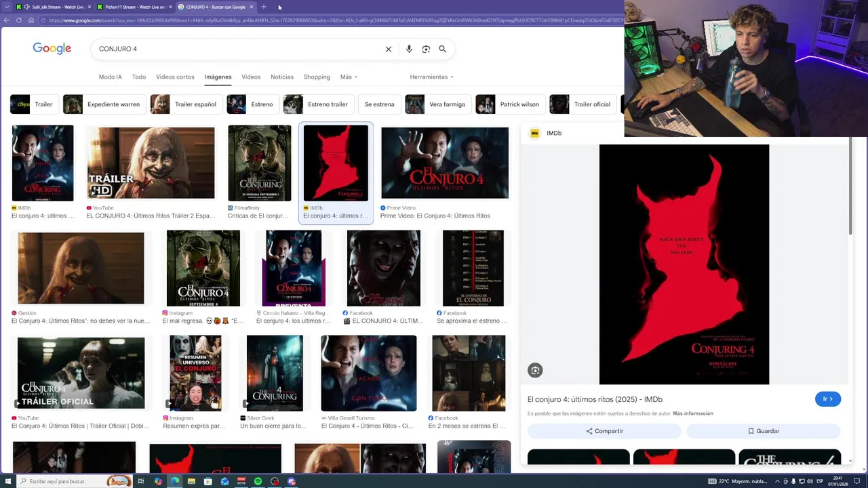Open the IMDb preview title link
This screenshot has height=488, width=868.
(595, 399)
